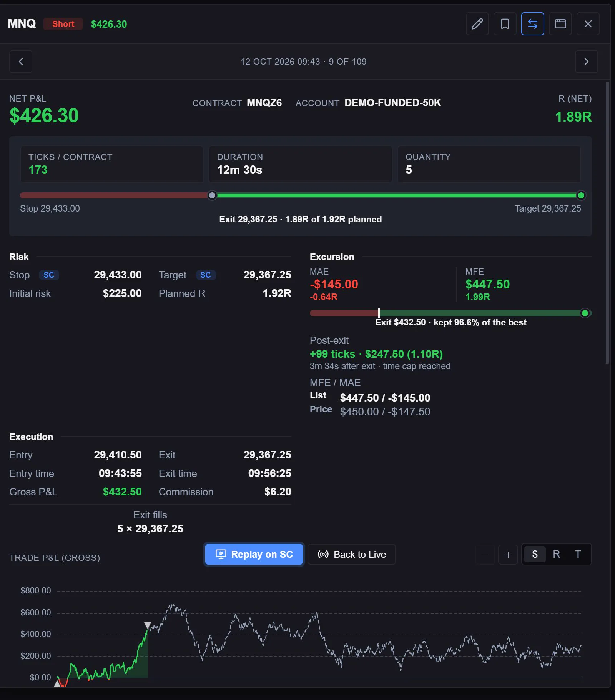
Task: Zoom in the P&L chart
Action: [x=508, y=555]
